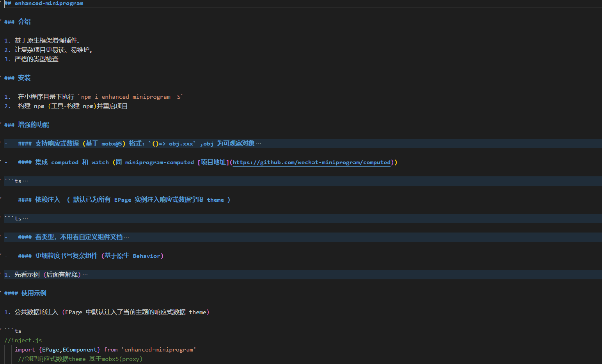This screenshot has height=364, width=602.
Task: Click the '//创建响应式数据theme 基于mobx5(proxy)' comment
Action: 80,359
